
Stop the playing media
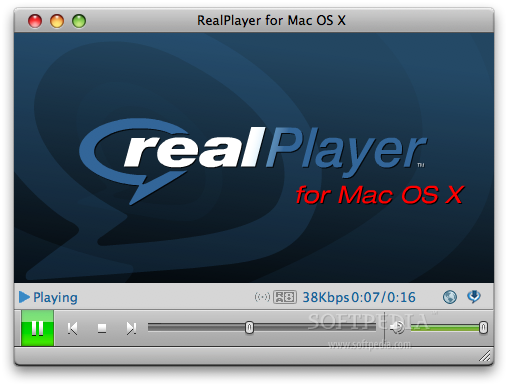(x=102, y=328)
